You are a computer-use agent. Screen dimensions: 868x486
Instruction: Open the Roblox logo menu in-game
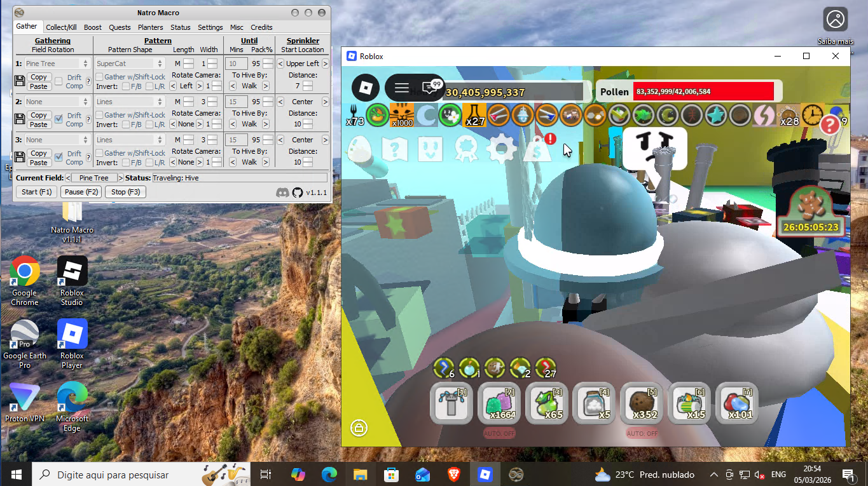click(x=366, y=88)
